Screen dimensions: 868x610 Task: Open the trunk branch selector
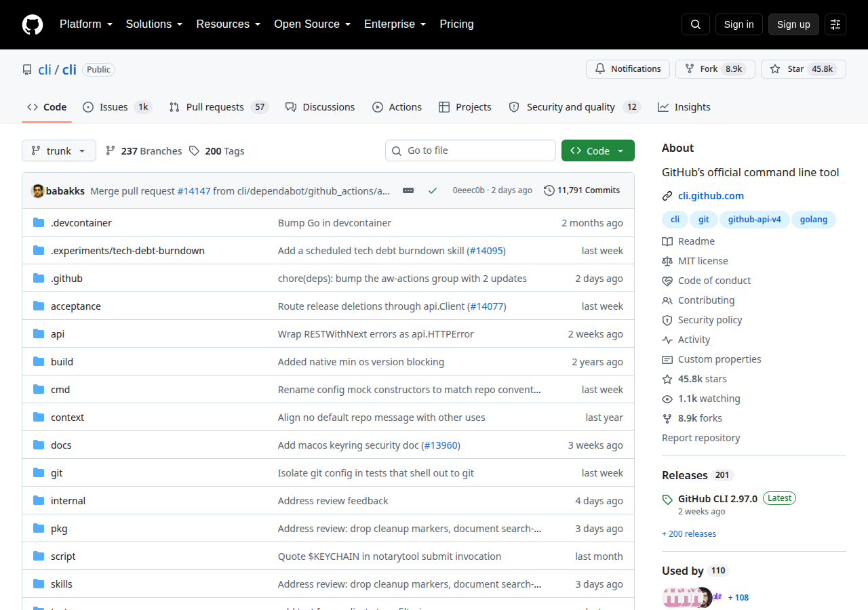59,150
